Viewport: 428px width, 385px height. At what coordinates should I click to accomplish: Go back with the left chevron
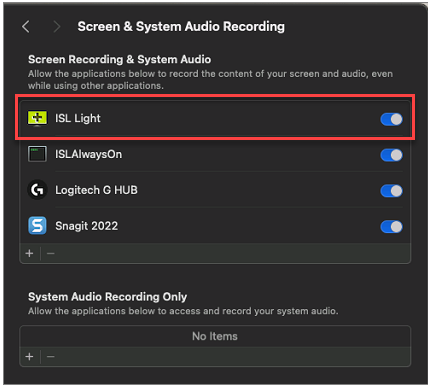coord(26,26)
